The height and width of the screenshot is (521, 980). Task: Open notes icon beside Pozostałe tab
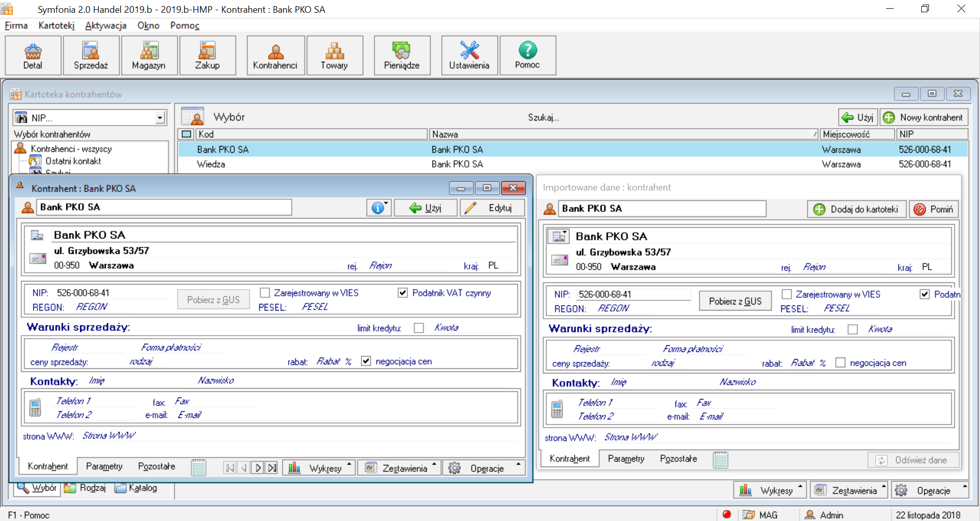pyautogui.click(x=199, y=467)
